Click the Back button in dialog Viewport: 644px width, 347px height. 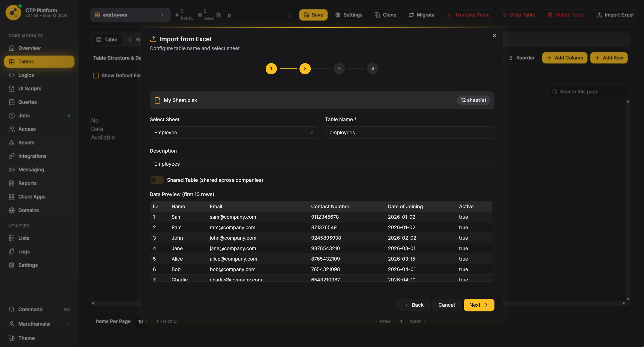point(414,305)
